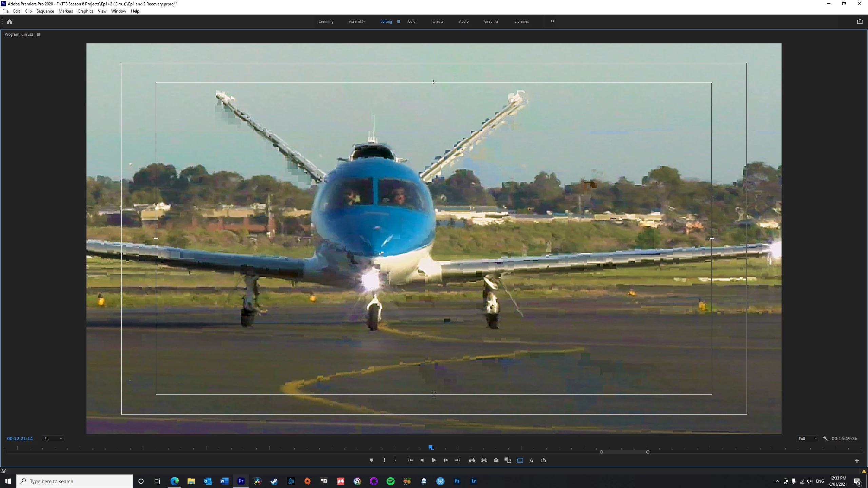Export a frame with the camera icon
This screenshot has height=488, width=868.
(496, 460)
